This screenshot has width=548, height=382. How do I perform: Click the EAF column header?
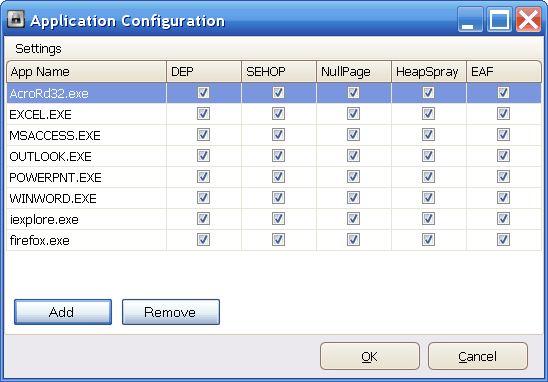tap(504, 72)
